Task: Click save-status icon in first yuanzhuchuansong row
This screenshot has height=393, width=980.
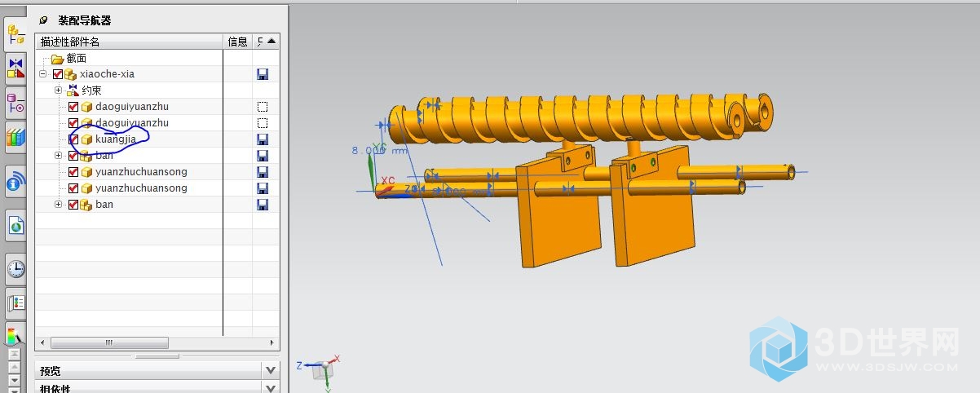Action: coord(263,172)
